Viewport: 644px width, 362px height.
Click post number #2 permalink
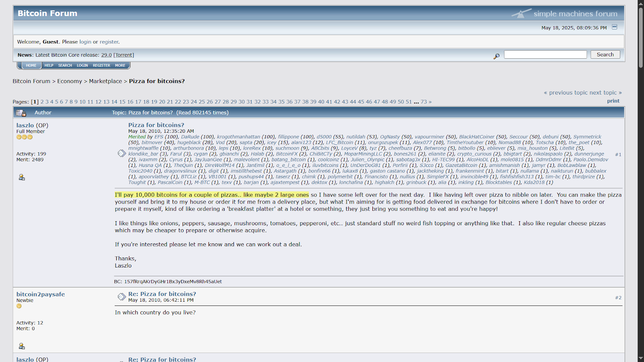618,298
